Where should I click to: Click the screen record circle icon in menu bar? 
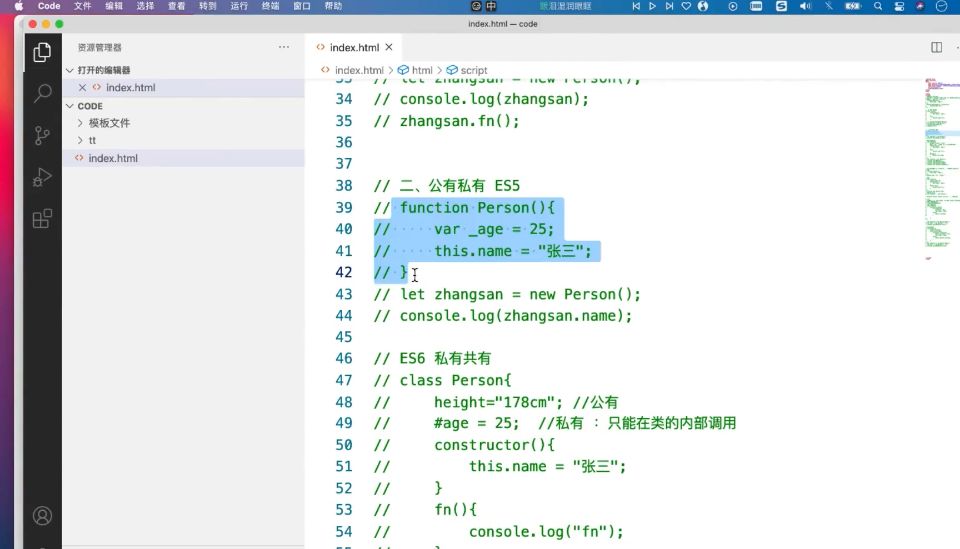[733, 6]
